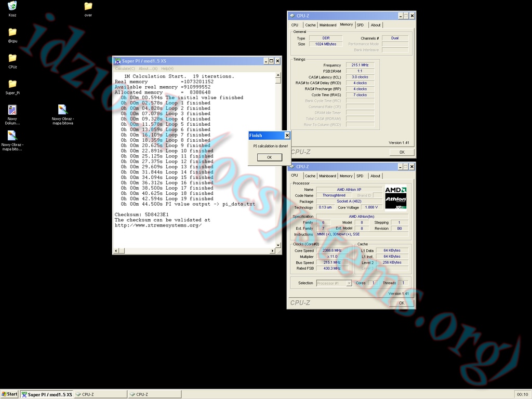Image resolution: width=532 pixels, height=399 pixels.
Task: Open About tab in lower CPU-Z window
Action: pos(375,176)
